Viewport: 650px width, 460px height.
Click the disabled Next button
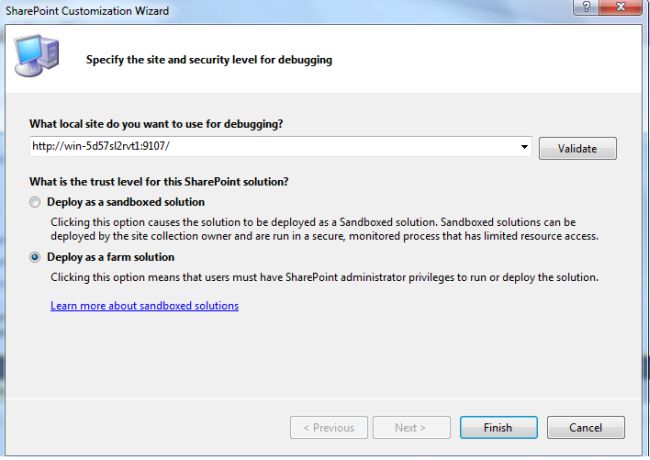(x=411, y=427)
